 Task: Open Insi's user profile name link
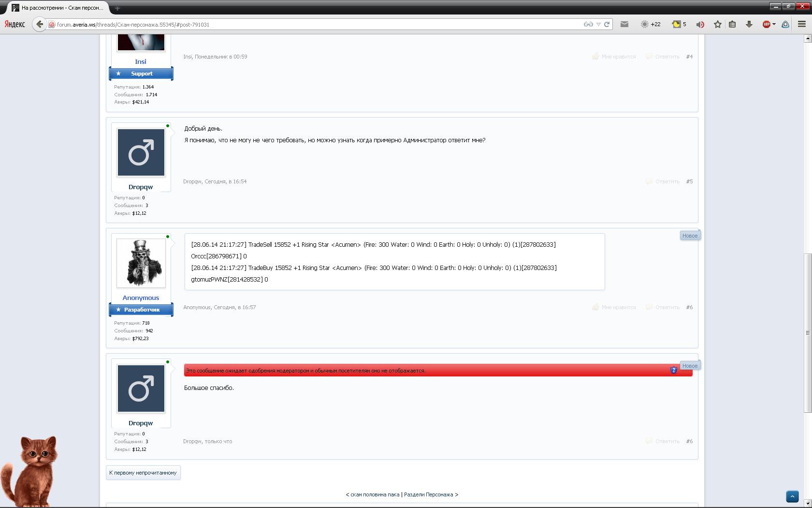(141, 61)
